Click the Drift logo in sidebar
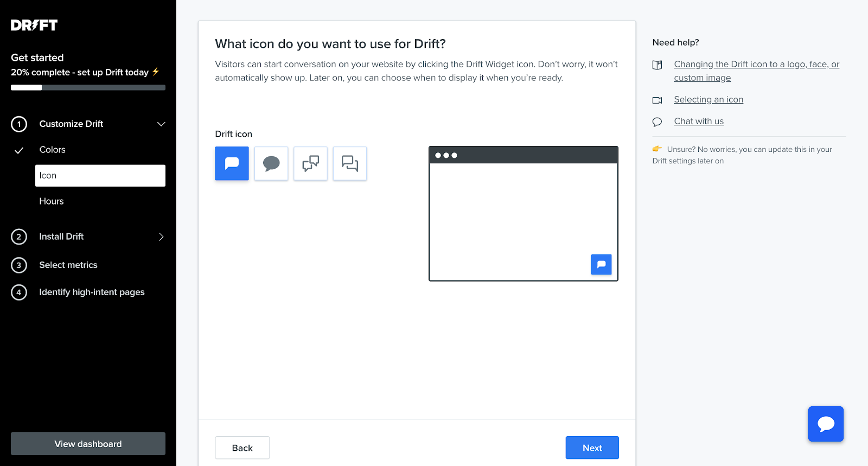This screenshot has width=868, height=466. pyautogui.click(x=34, y=25)
